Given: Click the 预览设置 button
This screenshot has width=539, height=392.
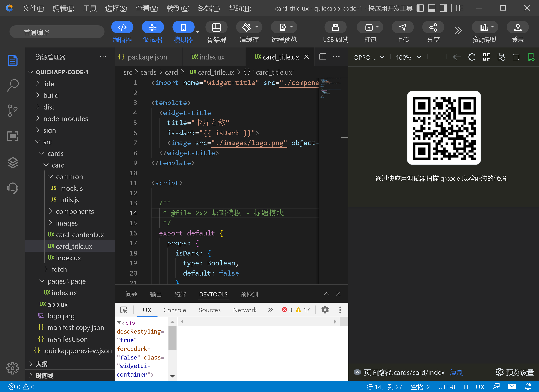Looking at the screenshot, I should [x=515, y=372].
